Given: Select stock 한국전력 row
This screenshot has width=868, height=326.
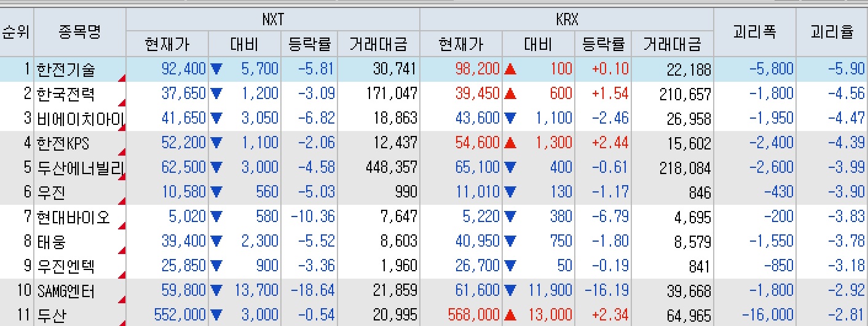Looking at the screenshot, I should coord(434,94).
